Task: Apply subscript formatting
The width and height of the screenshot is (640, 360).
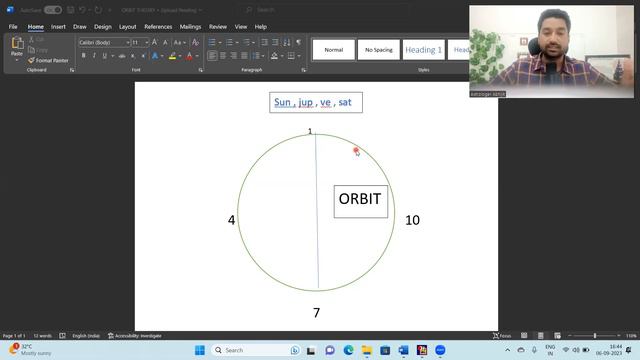Action: (x=133, y=56)
